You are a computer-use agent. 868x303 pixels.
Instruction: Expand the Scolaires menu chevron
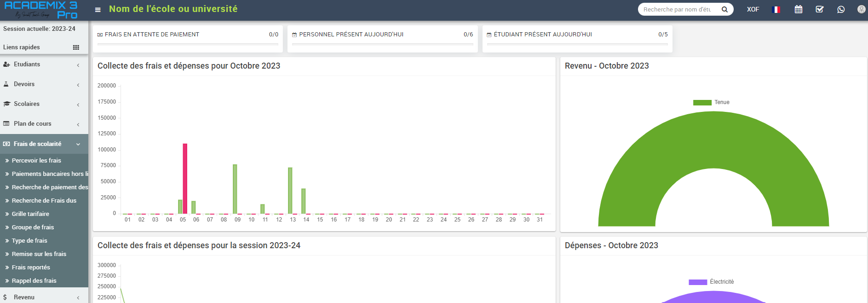coord(78,105)
